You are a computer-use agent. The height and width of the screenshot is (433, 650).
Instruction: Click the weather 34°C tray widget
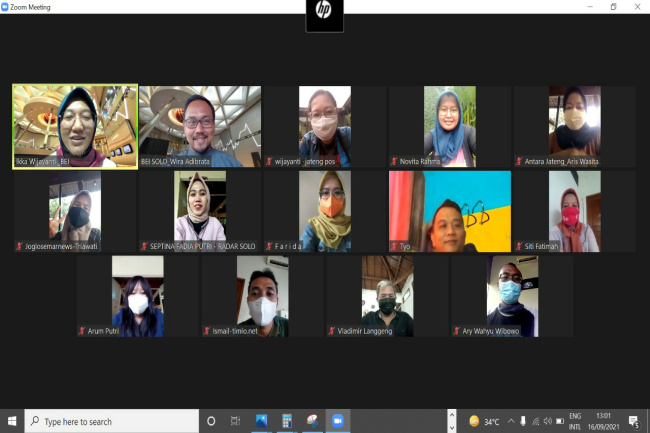(x=484, y=421)
